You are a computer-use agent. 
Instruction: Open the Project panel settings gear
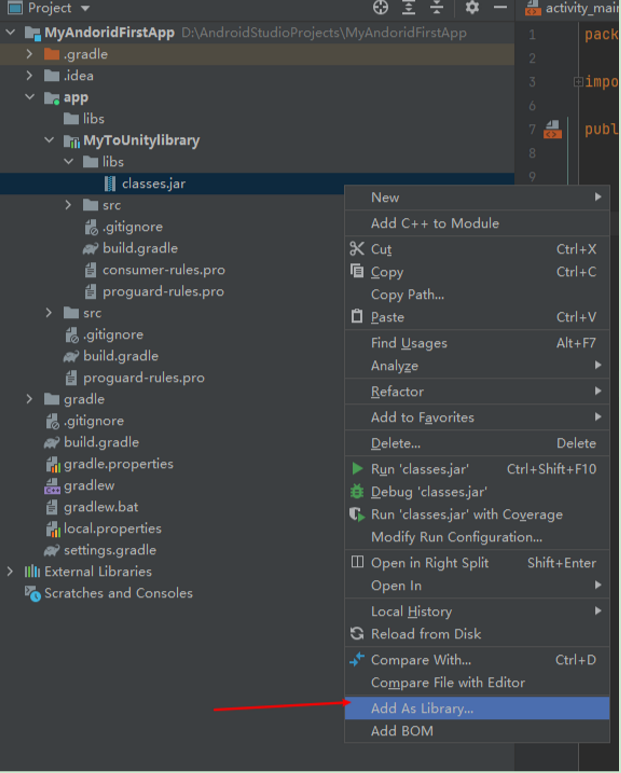pos(472,7)
